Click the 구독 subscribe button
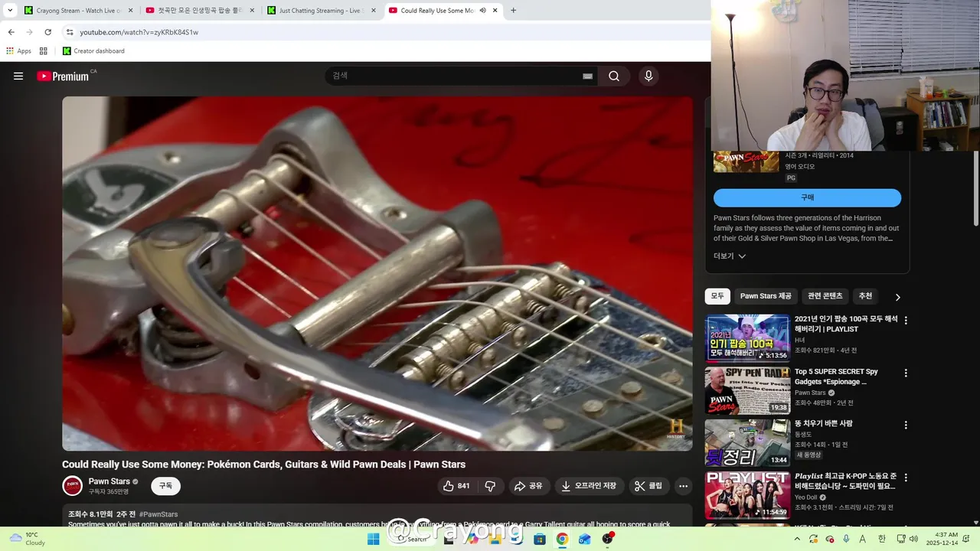Viewport: 980px width, 551px height. [165, 486]
